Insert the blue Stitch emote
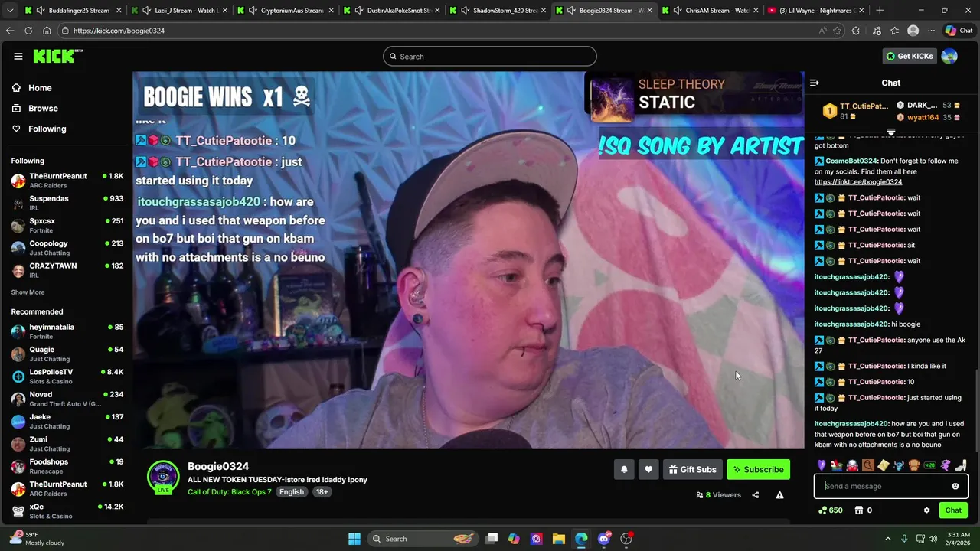Screen dimensions: 980x551 pyautogui.click(x=899, y=465)
